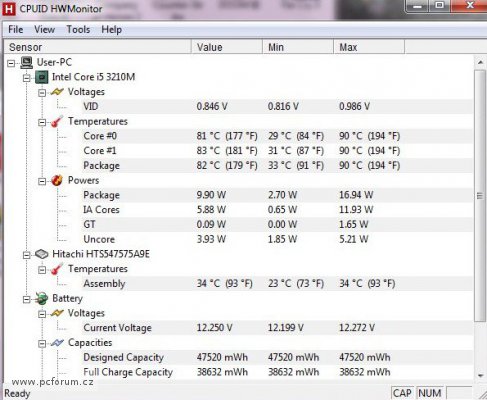
Task: Close the HWMonitor window
Action: (x=470, y=5)
